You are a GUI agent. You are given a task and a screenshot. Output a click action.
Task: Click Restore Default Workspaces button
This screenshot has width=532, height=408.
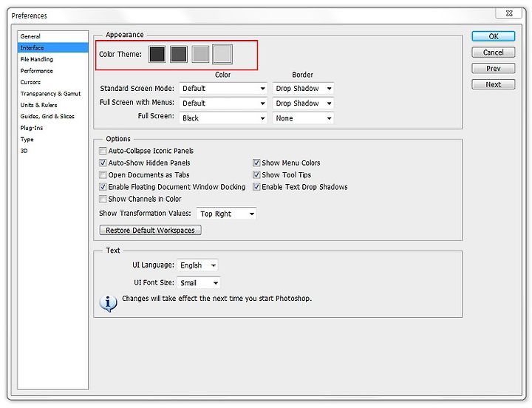150,230
